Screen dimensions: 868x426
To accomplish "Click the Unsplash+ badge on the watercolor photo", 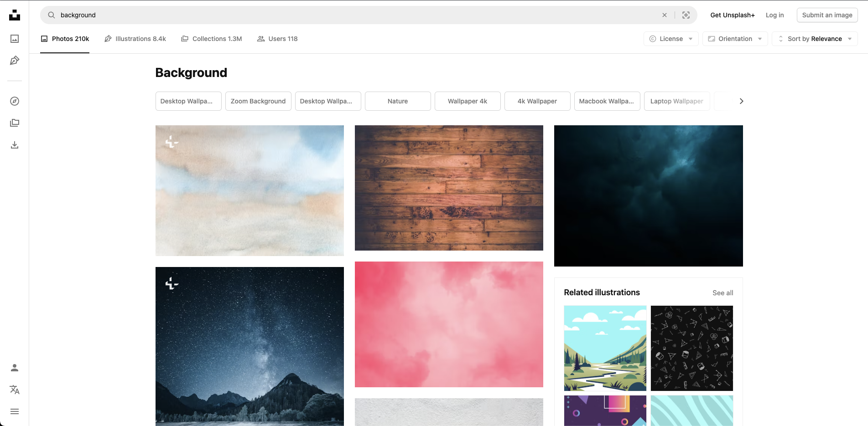I will pyautogui.click(x=172, y=142).
